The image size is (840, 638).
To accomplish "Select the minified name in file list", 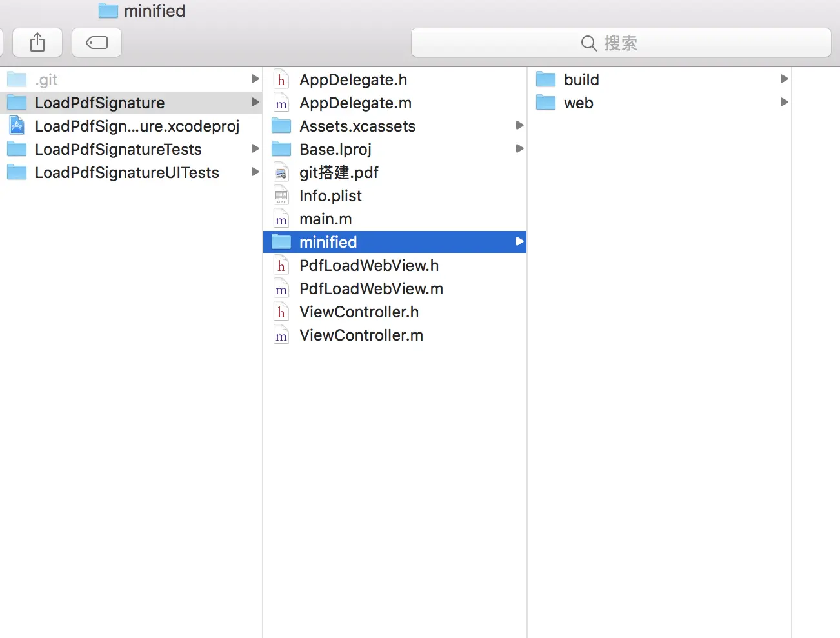I will pyautogui.click(x=328, y=242).
